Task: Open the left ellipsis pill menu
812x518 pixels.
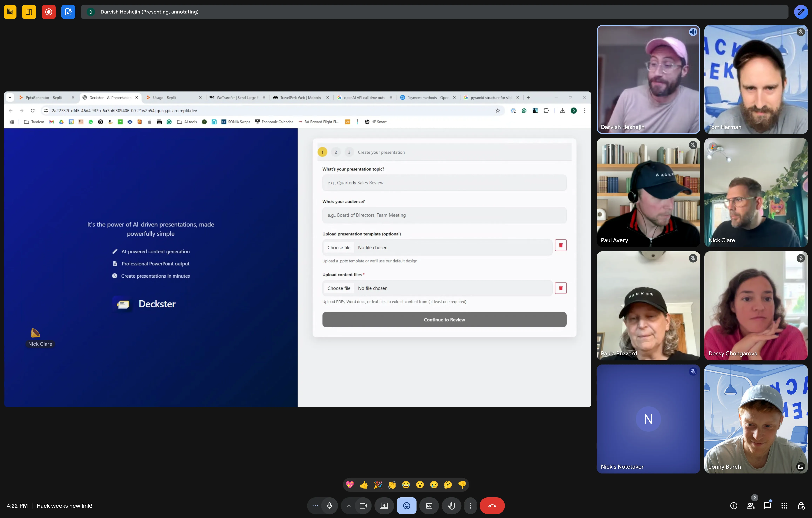Action: point(315,506)
